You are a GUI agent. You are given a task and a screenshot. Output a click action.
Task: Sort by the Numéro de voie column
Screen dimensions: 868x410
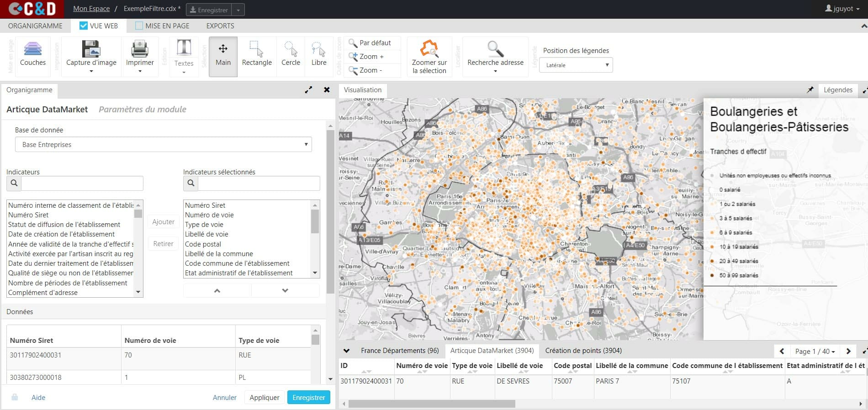coord(422,366)
